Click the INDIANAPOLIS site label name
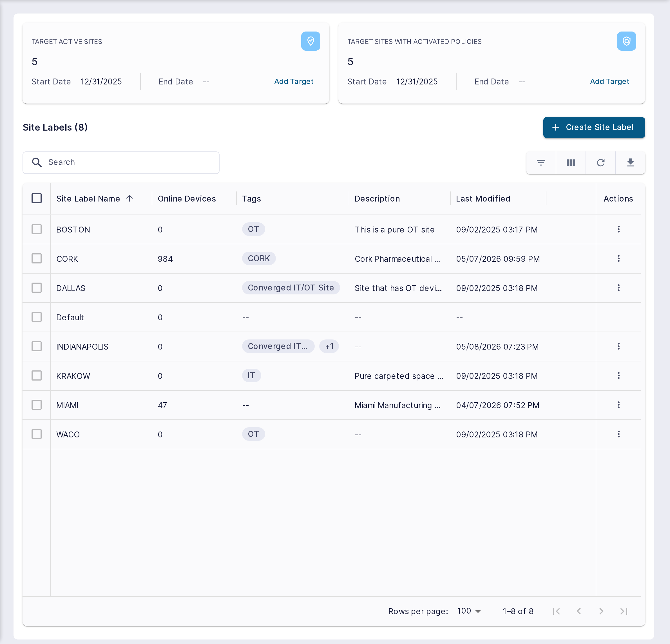 point(82,346)
